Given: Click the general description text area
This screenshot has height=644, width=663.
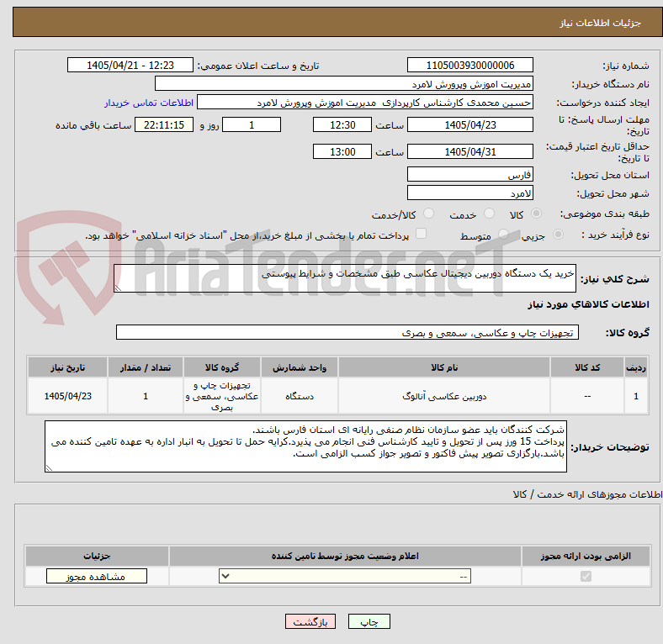Looking at the screenshot, I should tap(345, 278).
